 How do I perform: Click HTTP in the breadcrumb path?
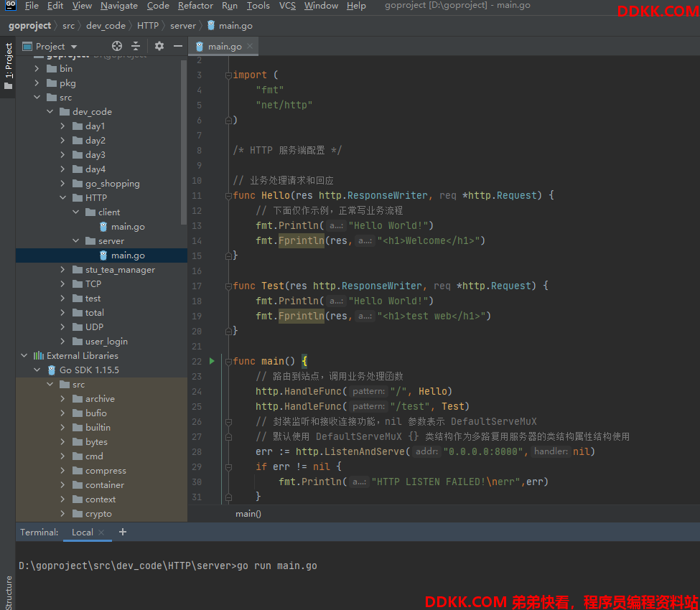[148, 26]
